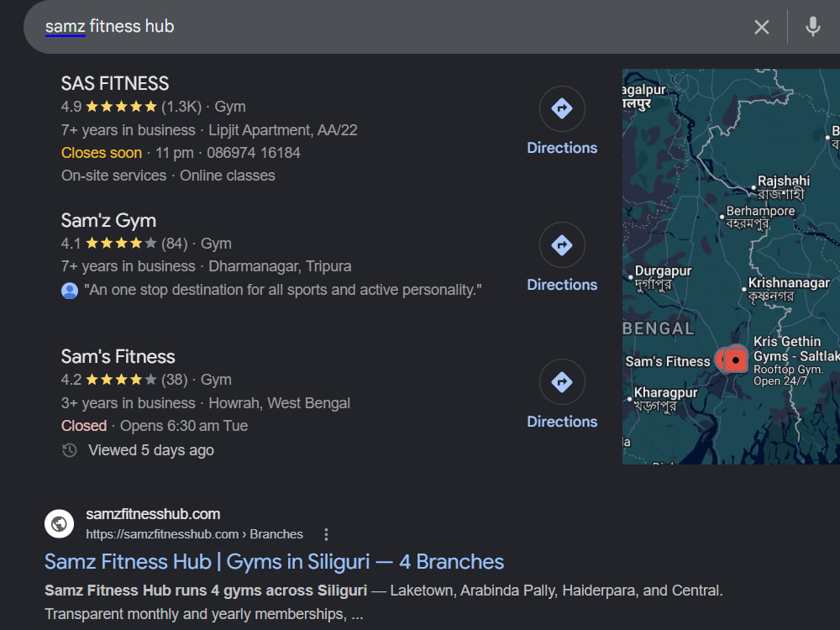
Task: Click 'Howrah, West Bengal' location text
Action: pyautogui.click(x=279, y=403)
